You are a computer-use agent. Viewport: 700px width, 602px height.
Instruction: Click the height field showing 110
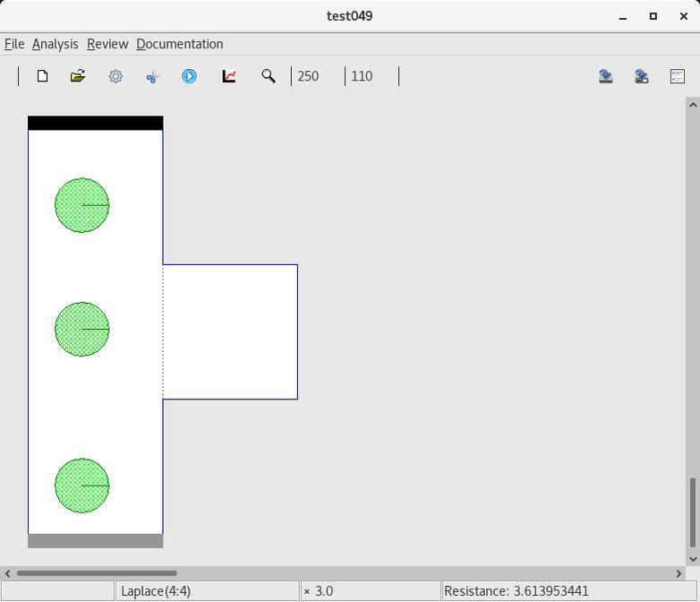point(371,76)
